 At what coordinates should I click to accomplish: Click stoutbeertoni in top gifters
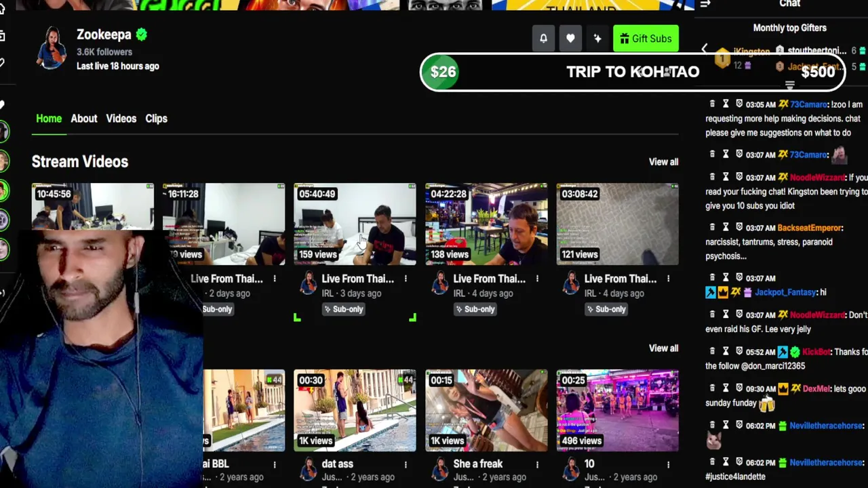point(817,51)
